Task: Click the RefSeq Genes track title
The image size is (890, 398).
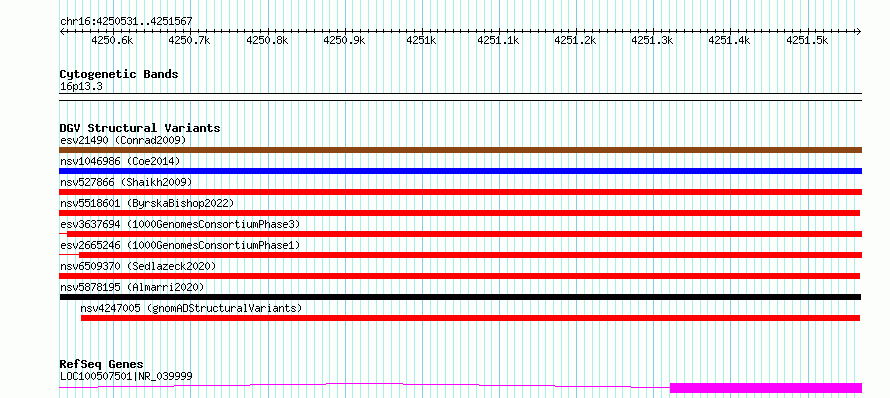Action: 101,364
